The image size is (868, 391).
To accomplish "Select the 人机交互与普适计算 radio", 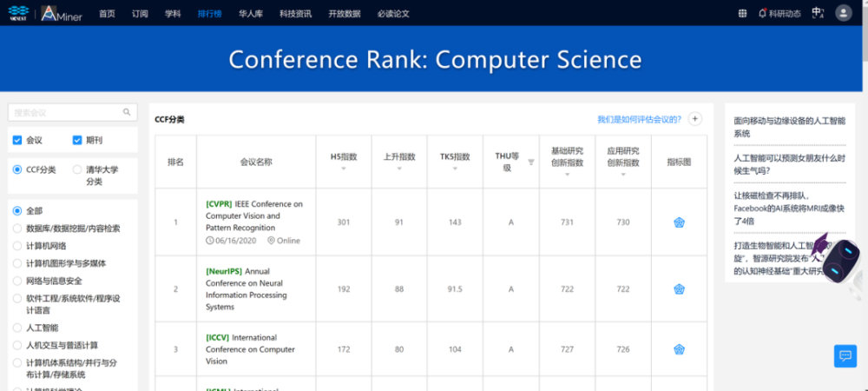I will coord(17,346).
